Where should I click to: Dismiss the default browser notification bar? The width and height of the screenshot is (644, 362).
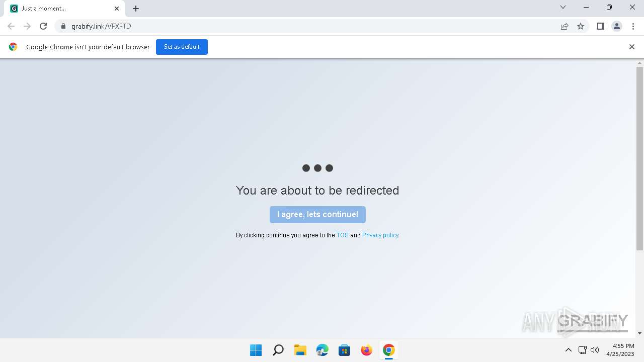click(x=632, y=47)
